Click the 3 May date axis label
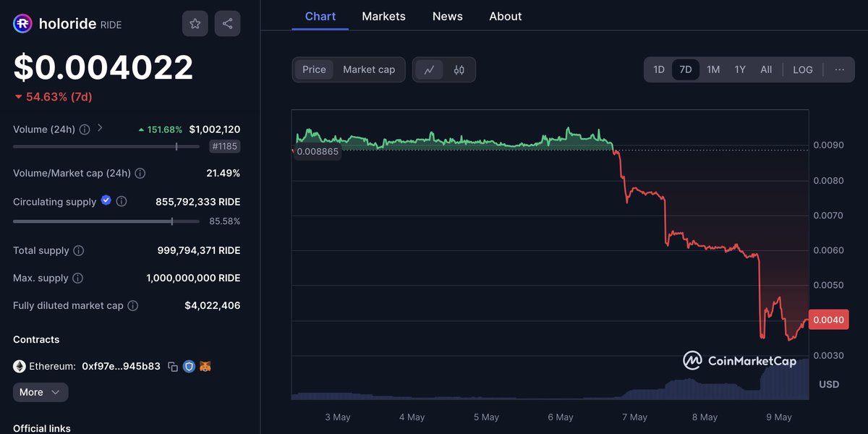 coord(338,417)
